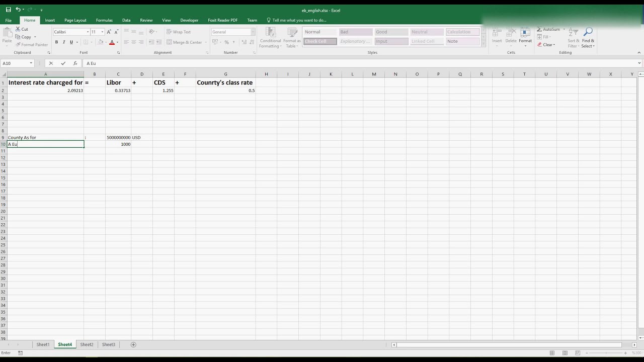Click the Clear button in Editing group

546,45
